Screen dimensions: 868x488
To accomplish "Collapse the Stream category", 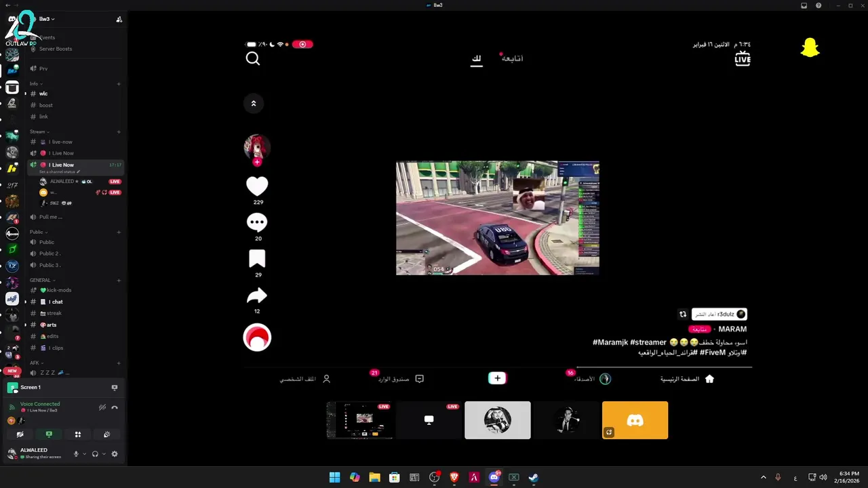I will click(39, 132).
